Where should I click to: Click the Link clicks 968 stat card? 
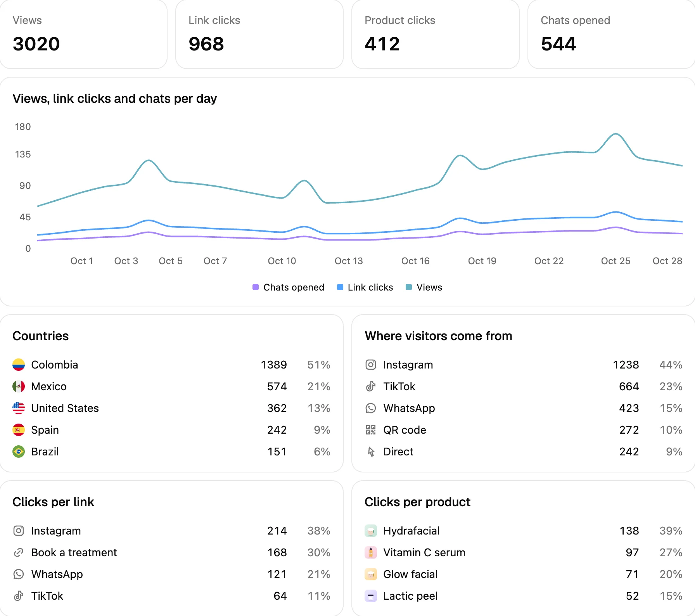259,34
